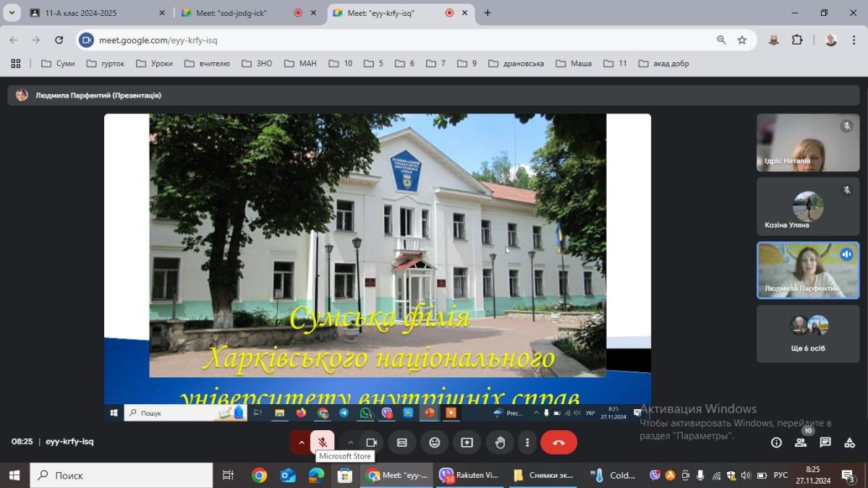Image resolution: width=868 pixels, height=488 pixels.
Task: Open a new browser tab
Action: (488, 13)
